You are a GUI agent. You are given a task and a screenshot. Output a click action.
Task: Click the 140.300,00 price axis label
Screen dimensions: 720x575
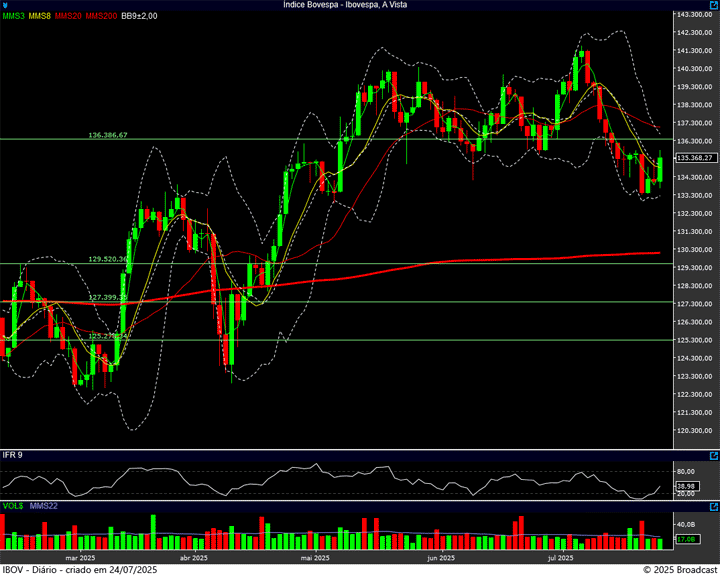click(x=695, y=69)
